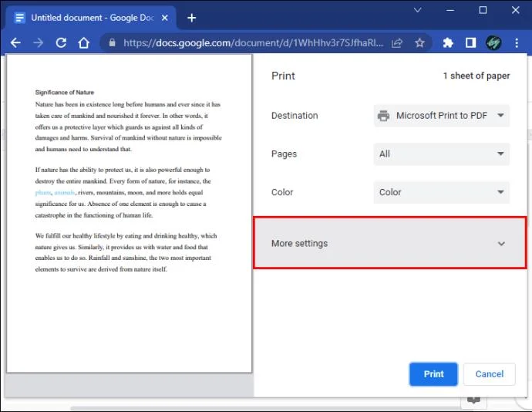Open the Extensions puzzle icon
The image size is (532, 412).
pyautogui.click(x=448, y=42)
